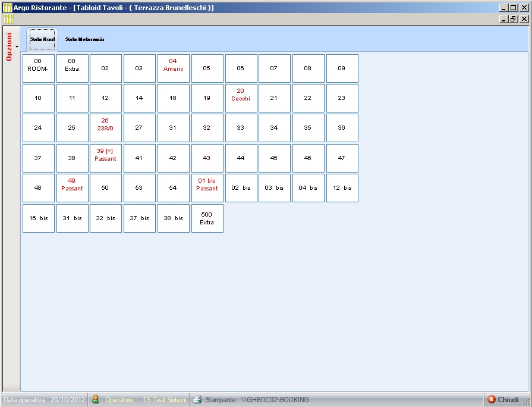Choose table 50
The image size is (532, 407).
(x=106, y=188)
